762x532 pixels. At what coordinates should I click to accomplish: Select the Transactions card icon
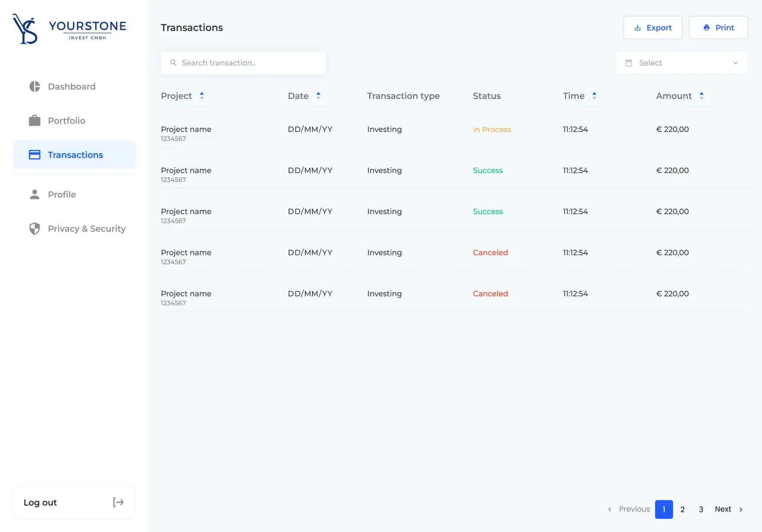[x=34, y=155]
